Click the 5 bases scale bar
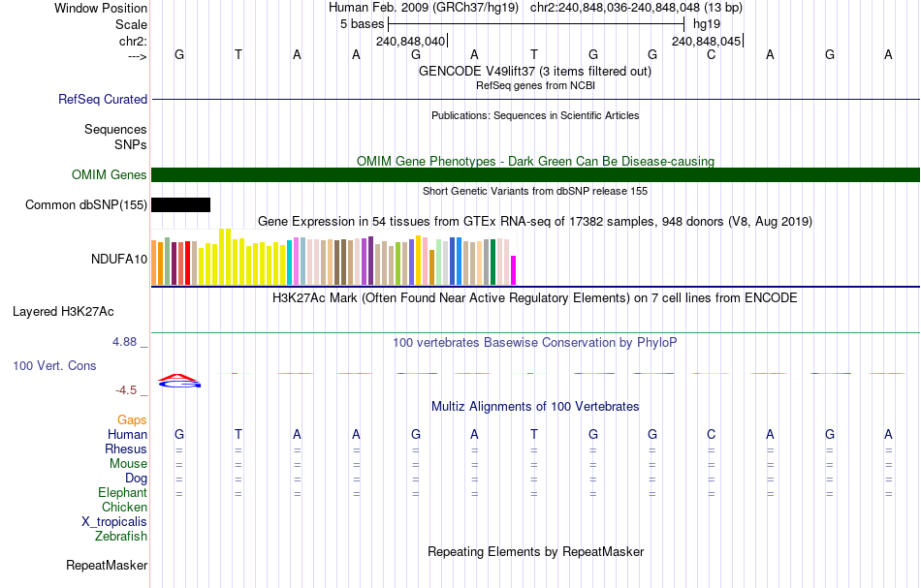Screen dimensions: 921x588 [536, 24]
